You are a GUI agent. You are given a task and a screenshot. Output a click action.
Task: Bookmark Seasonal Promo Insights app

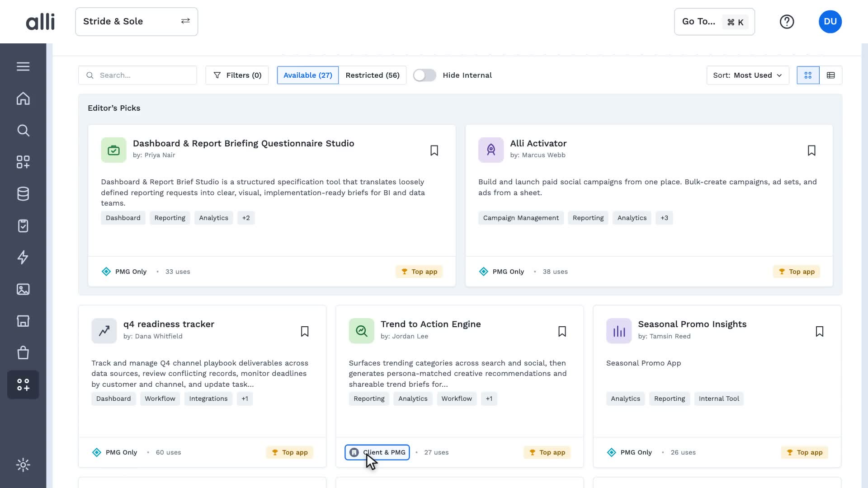[819, 332]
